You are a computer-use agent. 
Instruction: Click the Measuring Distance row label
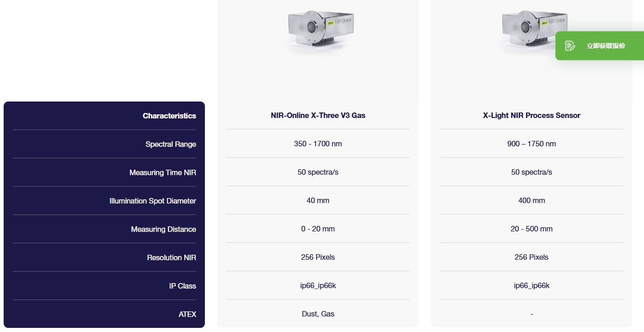point(163,229)
